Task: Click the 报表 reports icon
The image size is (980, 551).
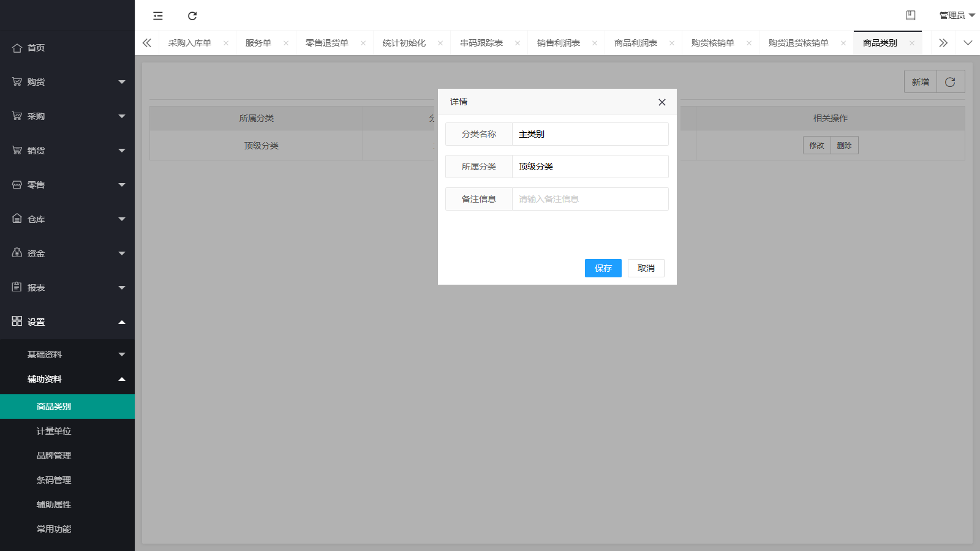Action: pyautogui.click(x=17, y=287)
